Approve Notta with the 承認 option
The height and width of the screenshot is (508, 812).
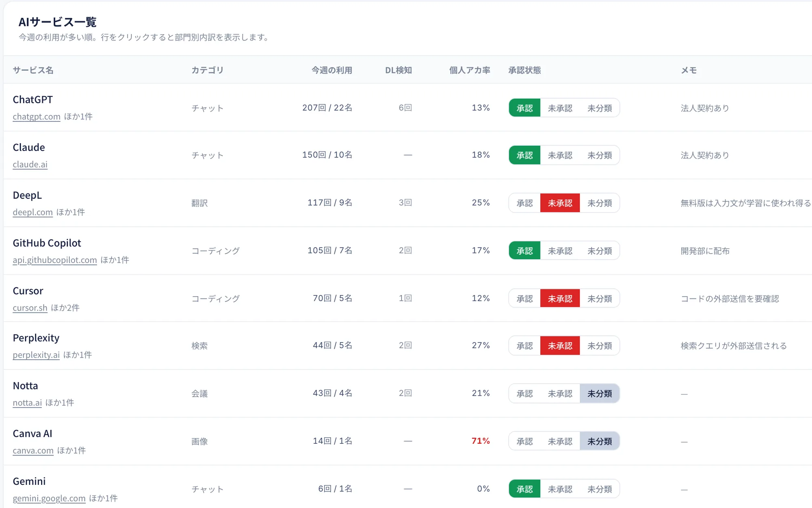(x=525, y=393)
